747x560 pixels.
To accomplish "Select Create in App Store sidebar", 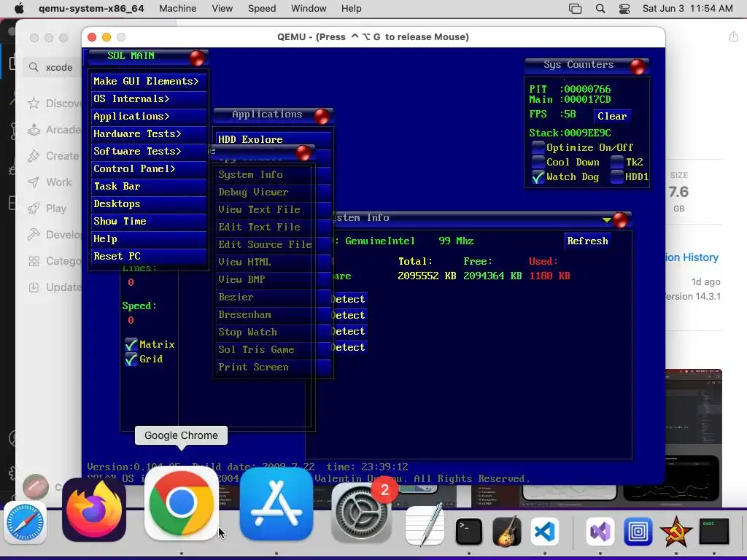I will point(53,156).
